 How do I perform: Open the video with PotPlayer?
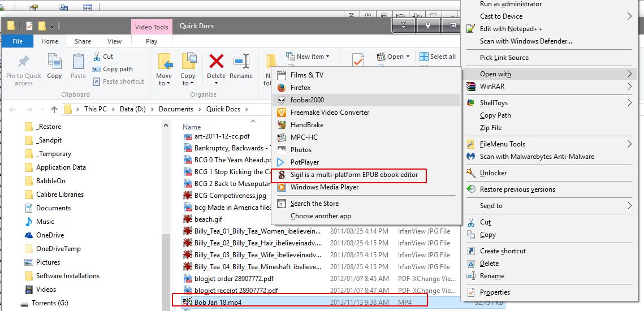click(x=366, y=162)
